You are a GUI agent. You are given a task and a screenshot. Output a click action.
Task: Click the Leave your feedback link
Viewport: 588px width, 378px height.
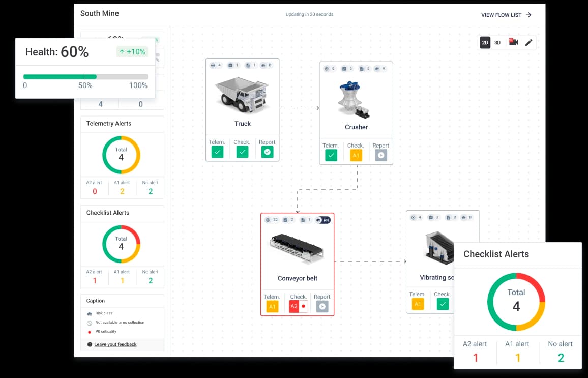point(115,344)
